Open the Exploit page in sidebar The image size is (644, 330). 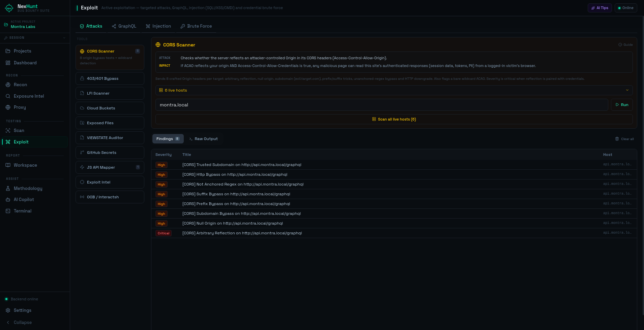[x=35, y=142]
